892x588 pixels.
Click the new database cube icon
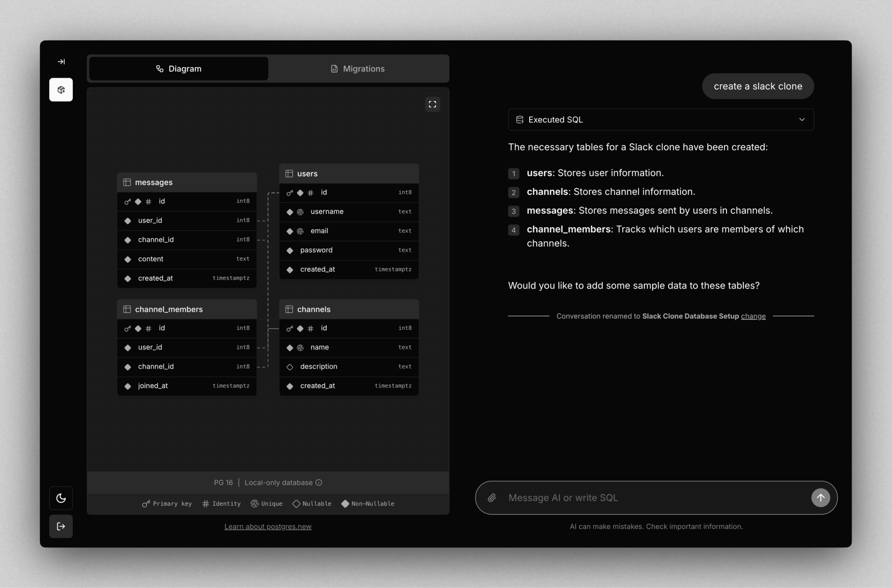(x=61, y=90)
